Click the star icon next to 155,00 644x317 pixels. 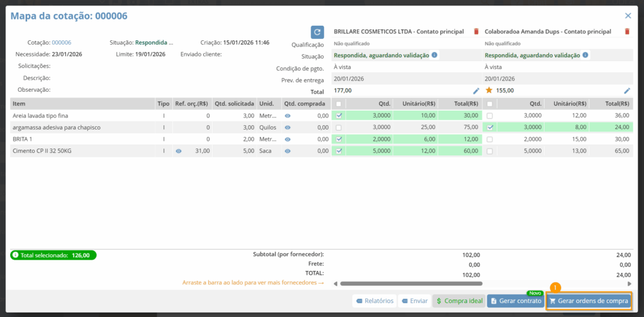coord(489,91)
